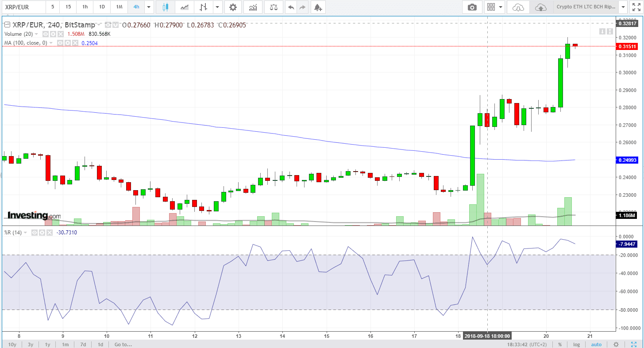Select the 1D timeframe
This screenshot has height=348, width=644.
[x=102, y=7]
